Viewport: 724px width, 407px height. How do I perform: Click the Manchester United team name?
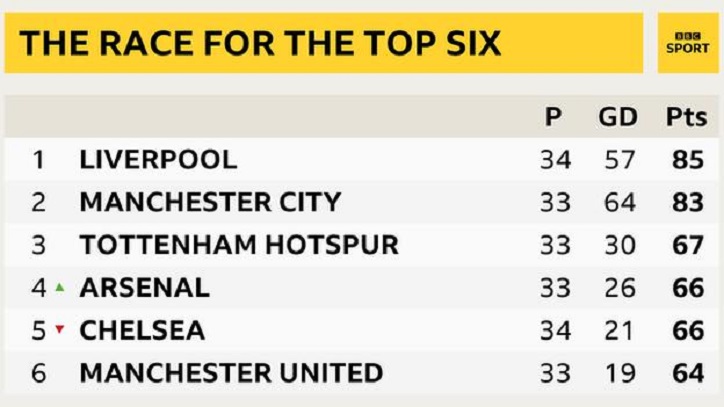[x=231, y=373]
